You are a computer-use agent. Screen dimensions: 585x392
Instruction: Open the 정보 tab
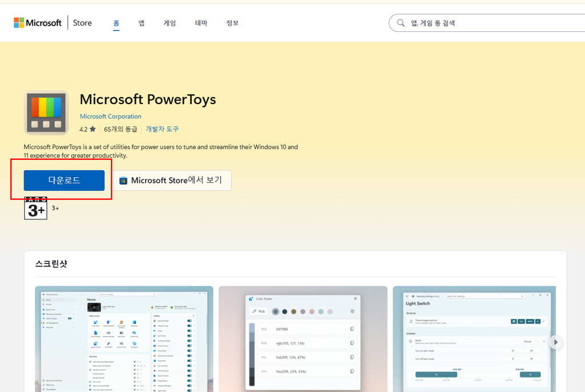(x=233, y=23)
